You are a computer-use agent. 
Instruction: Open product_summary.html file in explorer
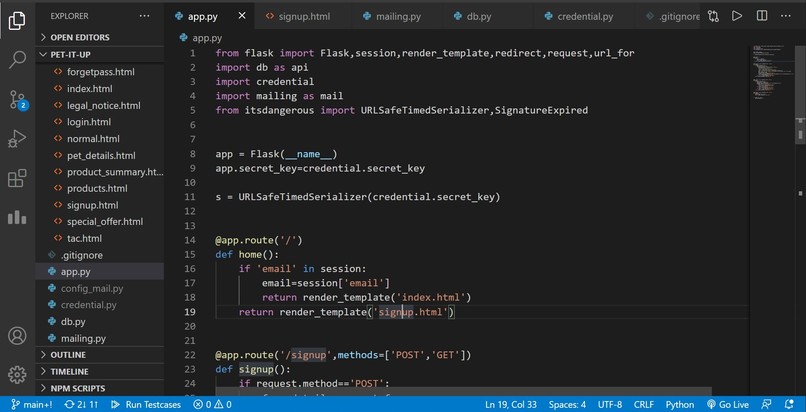100,172
